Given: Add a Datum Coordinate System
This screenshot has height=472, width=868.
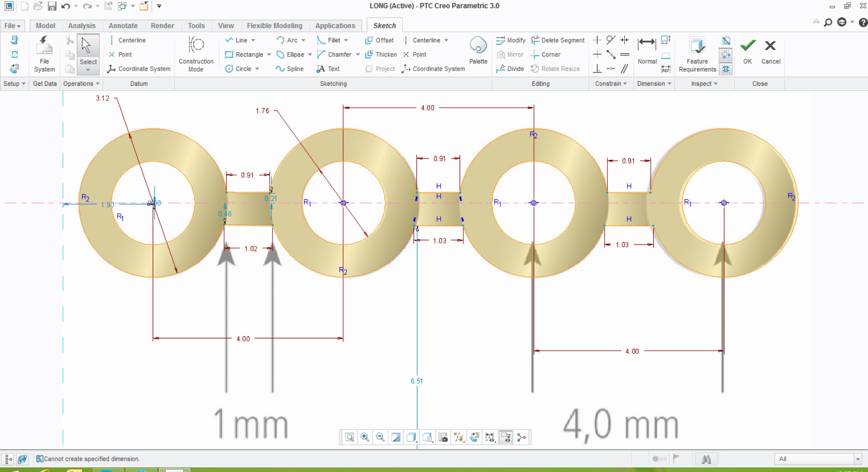Looking at the screenshot, I should pos(139,68).
